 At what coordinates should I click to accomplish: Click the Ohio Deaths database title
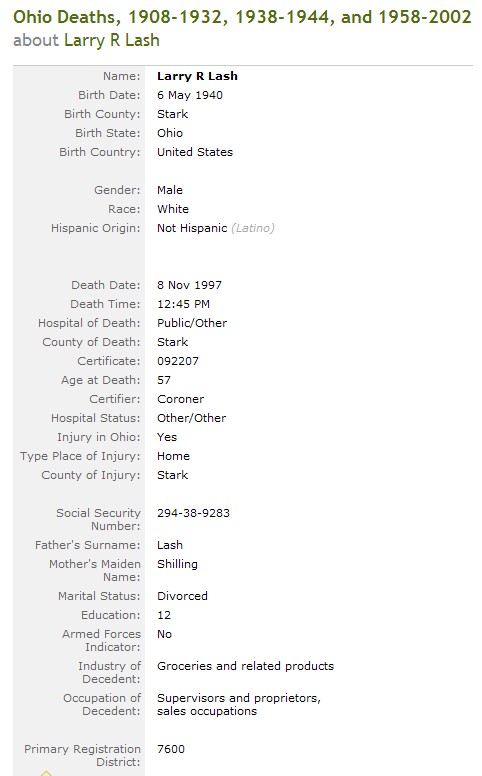click(x=242, y=17)
